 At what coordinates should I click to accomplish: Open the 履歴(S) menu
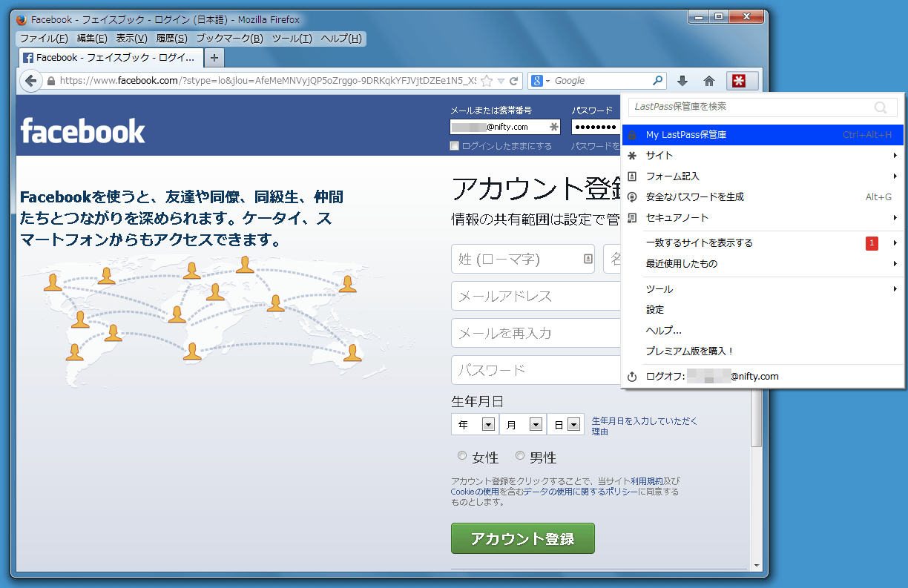click(171, 39)
